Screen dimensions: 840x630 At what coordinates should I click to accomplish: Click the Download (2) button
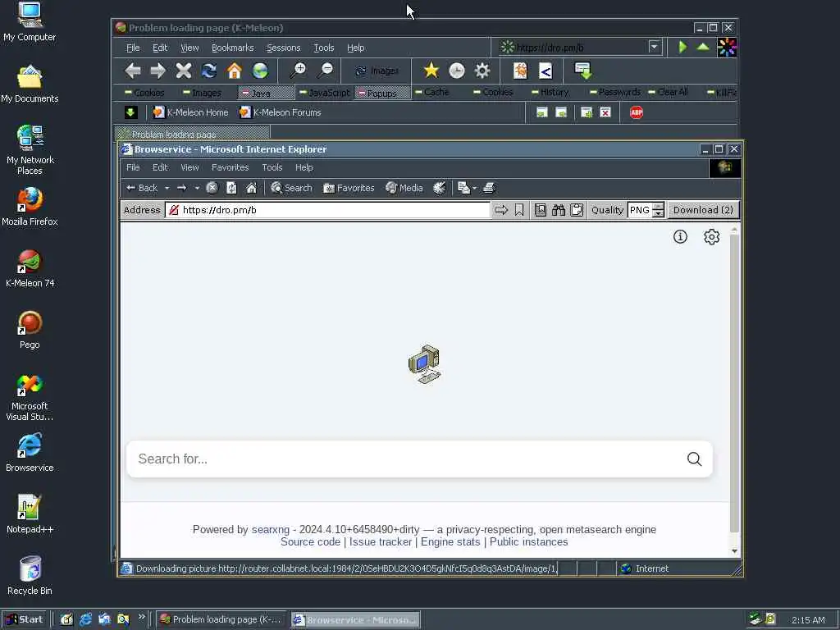[703, 210]
